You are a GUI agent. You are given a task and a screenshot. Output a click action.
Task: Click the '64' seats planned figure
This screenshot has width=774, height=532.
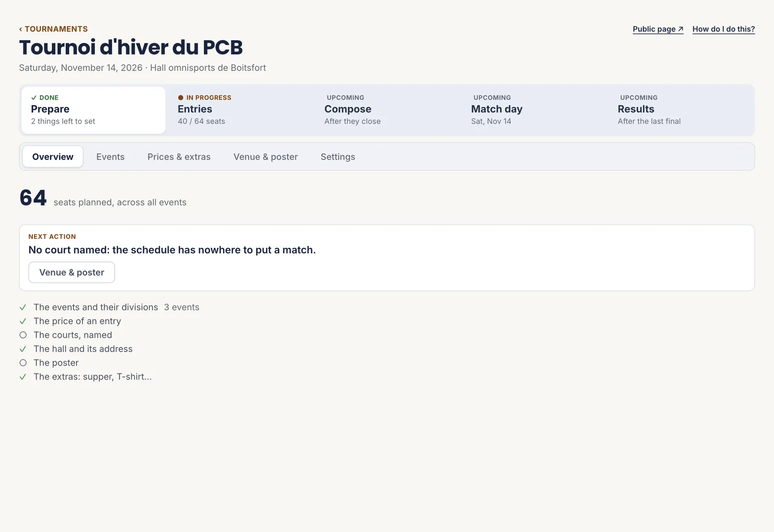coord(33,198)
